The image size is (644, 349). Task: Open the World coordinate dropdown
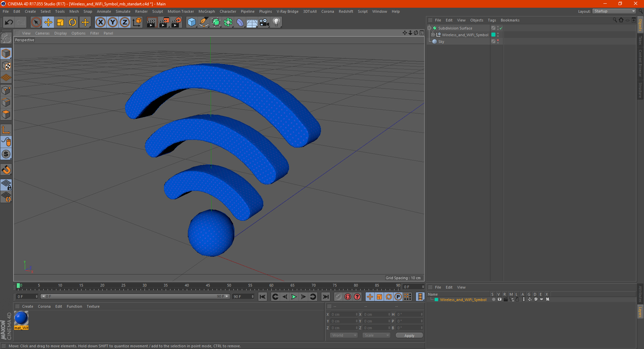tap(344, 335)
